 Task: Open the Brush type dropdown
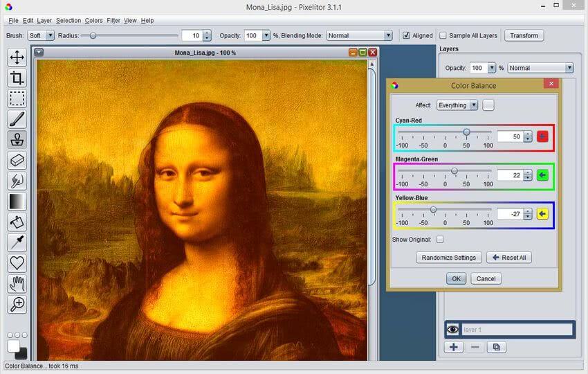click(x=42, y=35)
